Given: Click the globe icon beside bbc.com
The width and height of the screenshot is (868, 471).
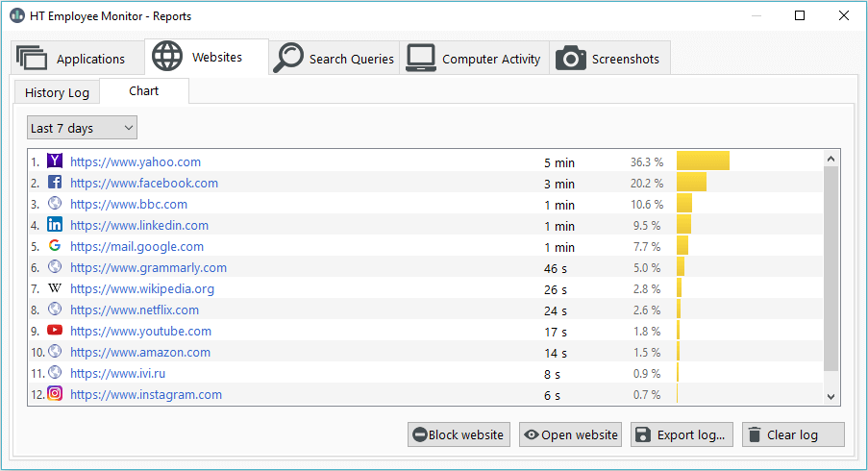Looking at the screenshot, I should coord(54,203).
